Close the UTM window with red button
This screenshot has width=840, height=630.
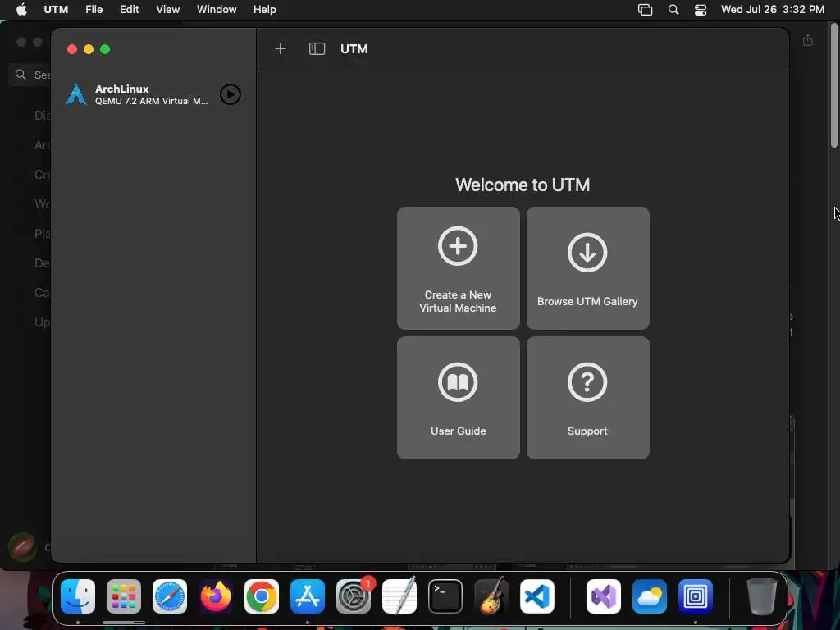tap(72, 49)
